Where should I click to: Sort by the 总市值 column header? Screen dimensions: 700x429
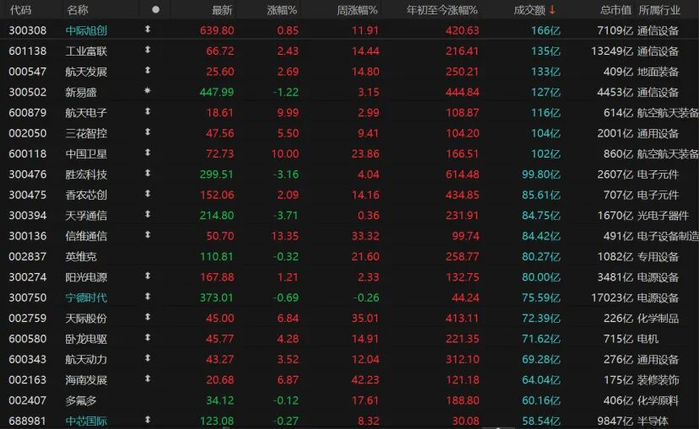point(616,10)
